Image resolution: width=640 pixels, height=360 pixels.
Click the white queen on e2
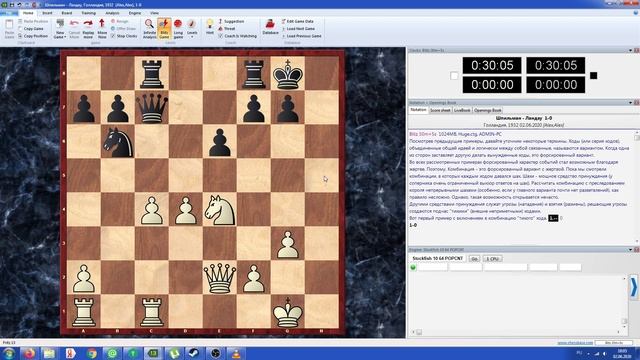point(220,278)
